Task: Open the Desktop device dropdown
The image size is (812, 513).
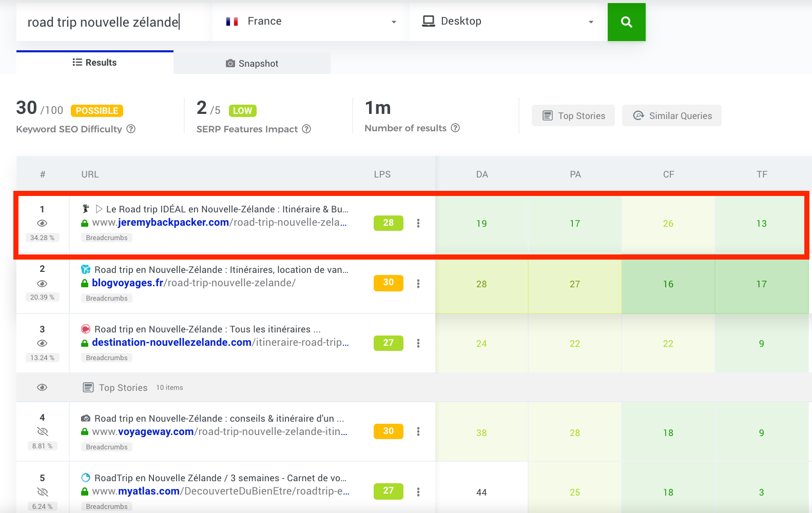Action: click(x=508, y=22)
